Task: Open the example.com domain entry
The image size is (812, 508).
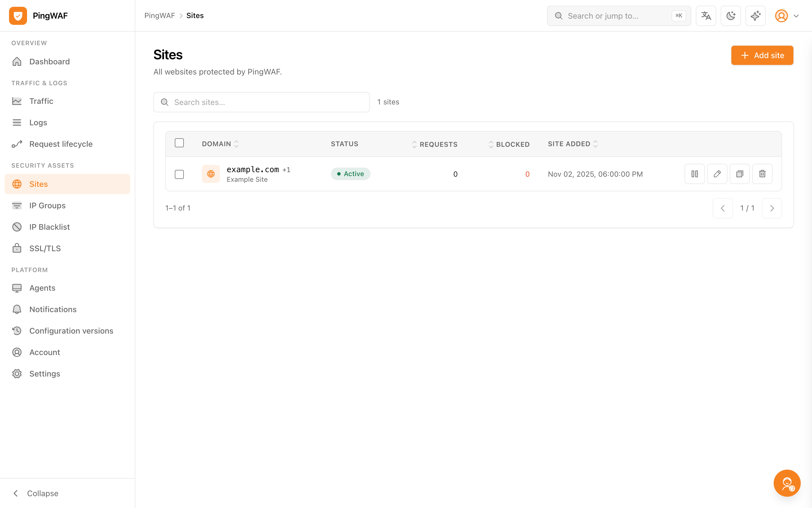Action: click(x=253, y=169)
